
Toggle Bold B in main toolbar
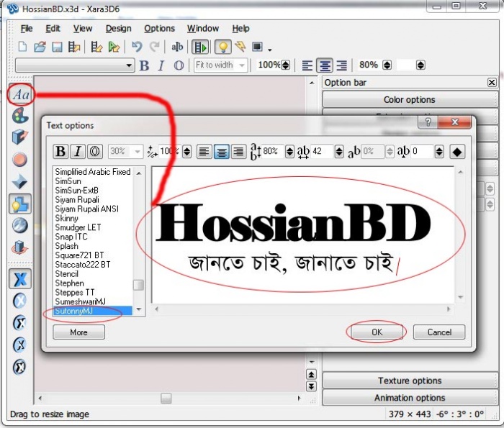tap(144, 65)
